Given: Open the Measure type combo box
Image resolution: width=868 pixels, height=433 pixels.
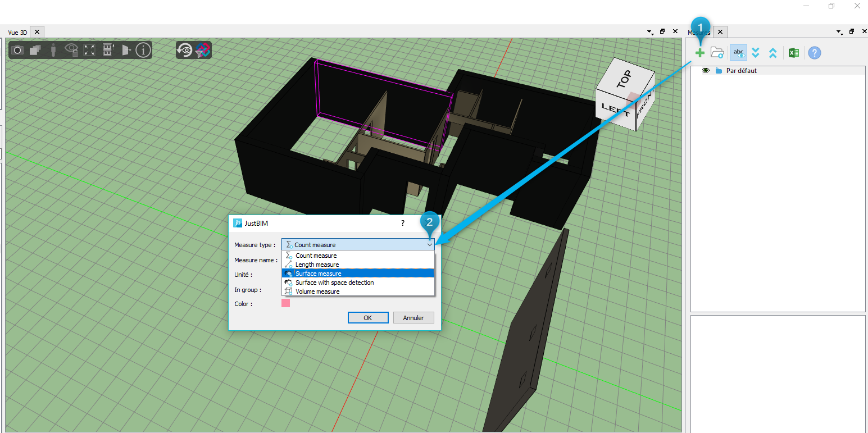Looking at the screenshot, I should pyautogui.click(x=358, y=245).
